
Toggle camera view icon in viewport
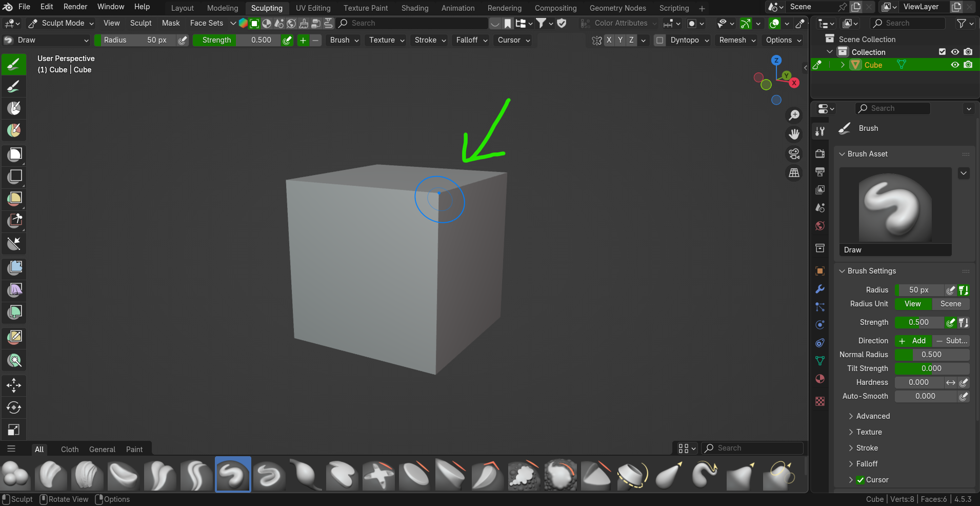click(x=794, y=153)
